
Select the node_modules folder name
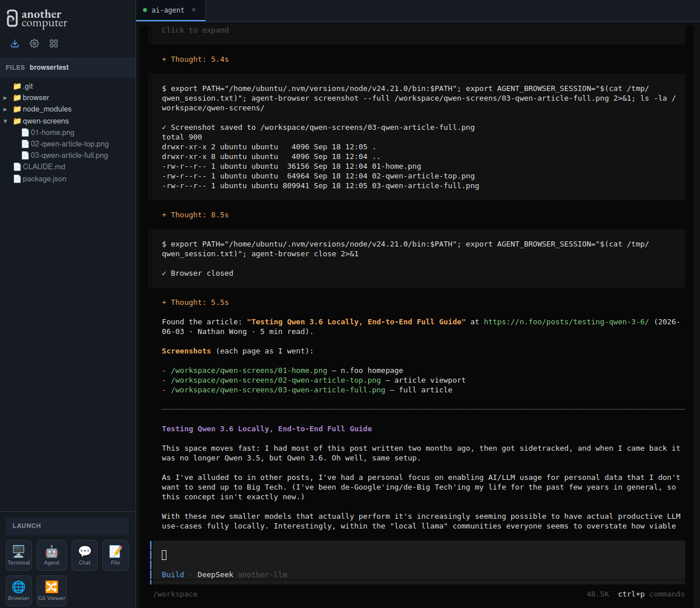pos(47,109)
